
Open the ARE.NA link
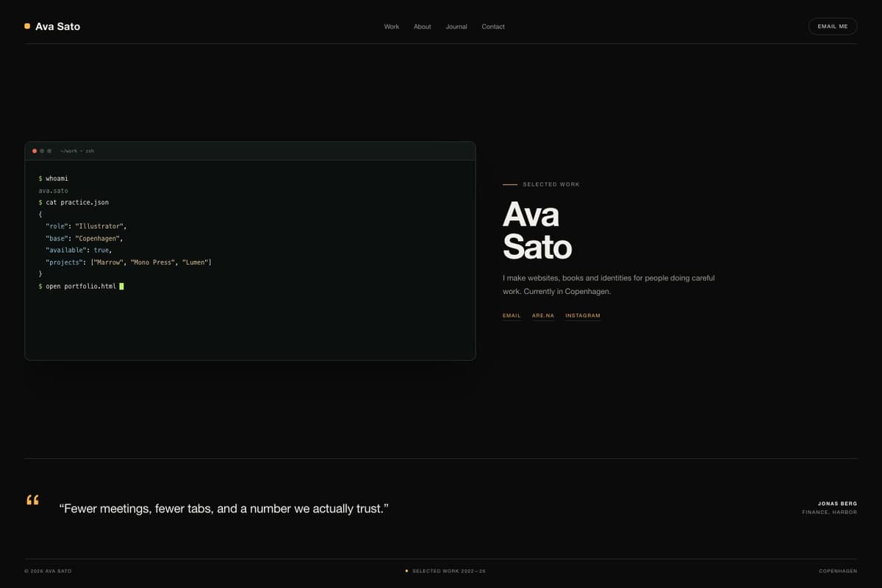(x=543, y=316)
